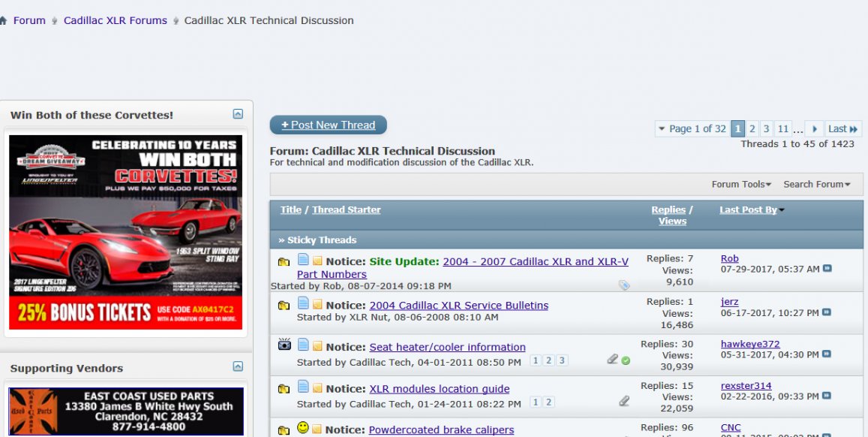Open 2004 Cadillac XLR Service Bulletins thread

(459, 305)
